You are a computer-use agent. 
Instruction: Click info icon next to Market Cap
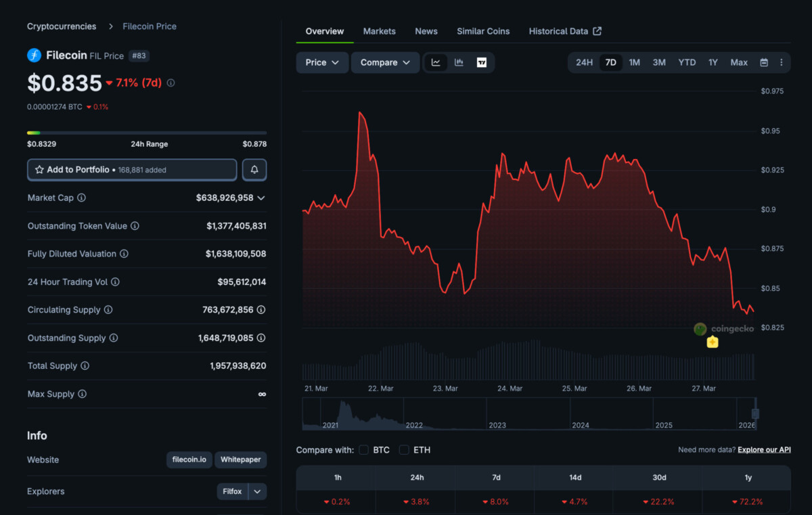[x=81, y=198]
